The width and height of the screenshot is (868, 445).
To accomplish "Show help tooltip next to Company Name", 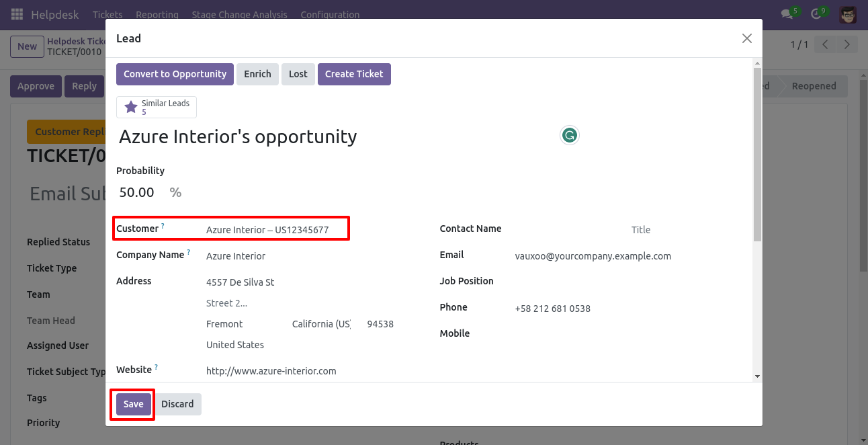I will [x=188, y=253].
